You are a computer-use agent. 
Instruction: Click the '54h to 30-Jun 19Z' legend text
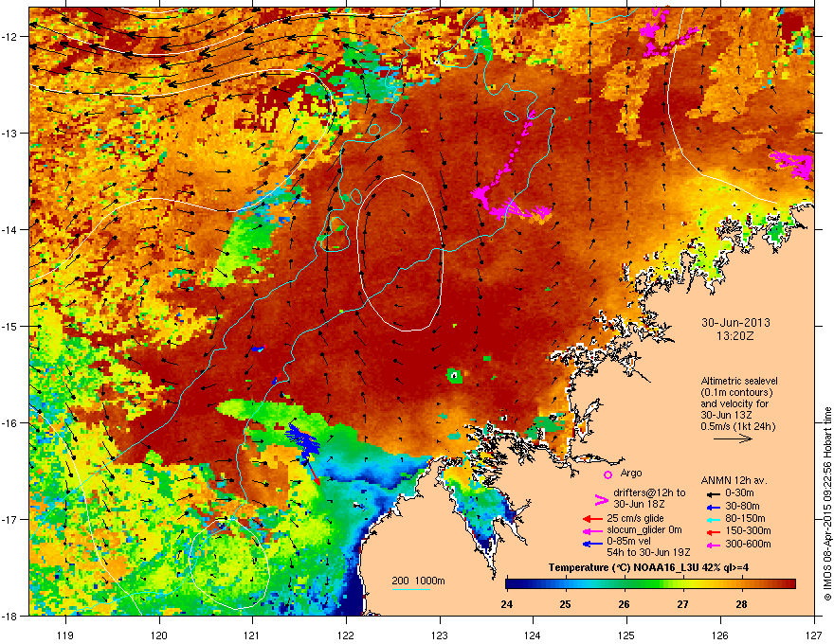pyautogui.click(x=648, y=552)
